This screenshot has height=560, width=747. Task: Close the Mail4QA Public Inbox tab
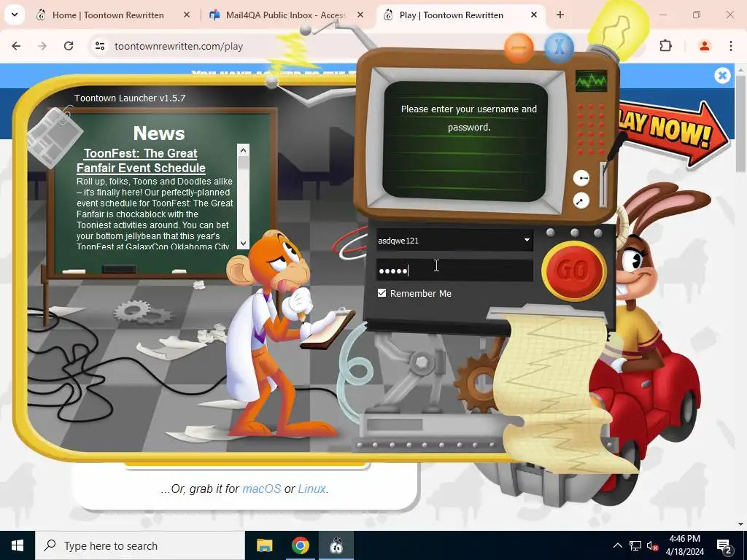[360, 15]
